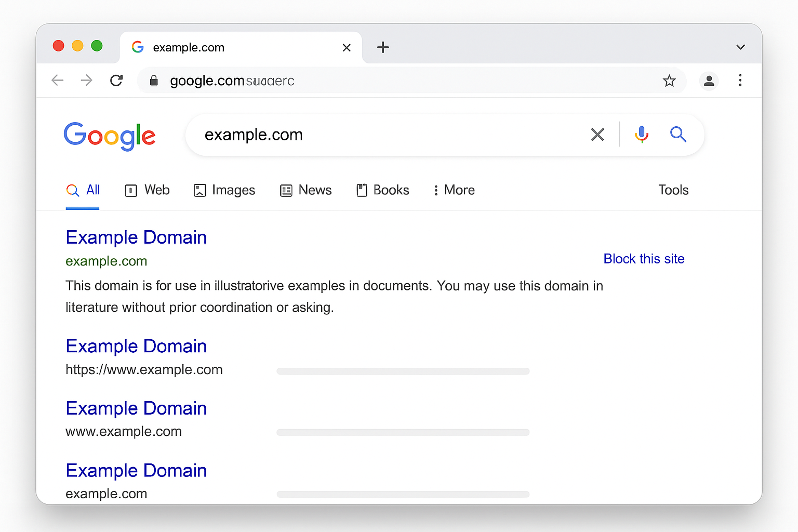Click the Google favicon on the example.com tab
This screenshot has height=532, width=798.
click(x=138, y=47)
